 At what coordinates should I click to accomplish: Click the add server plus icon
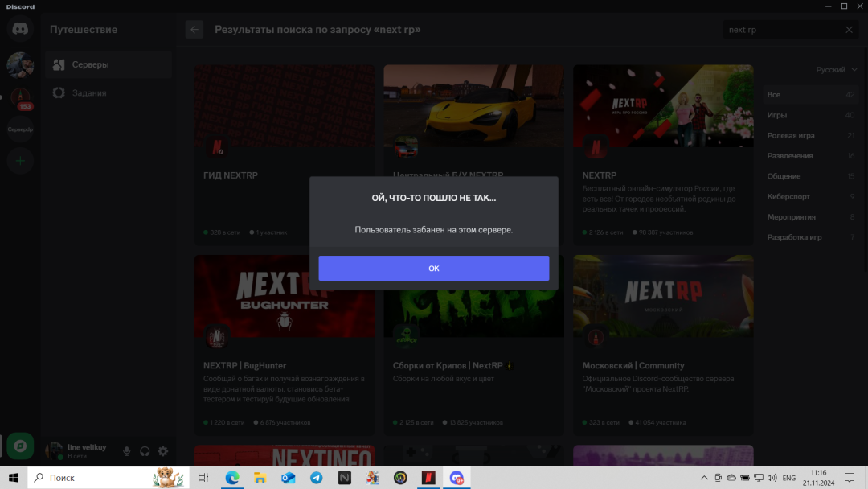[20, 161]
